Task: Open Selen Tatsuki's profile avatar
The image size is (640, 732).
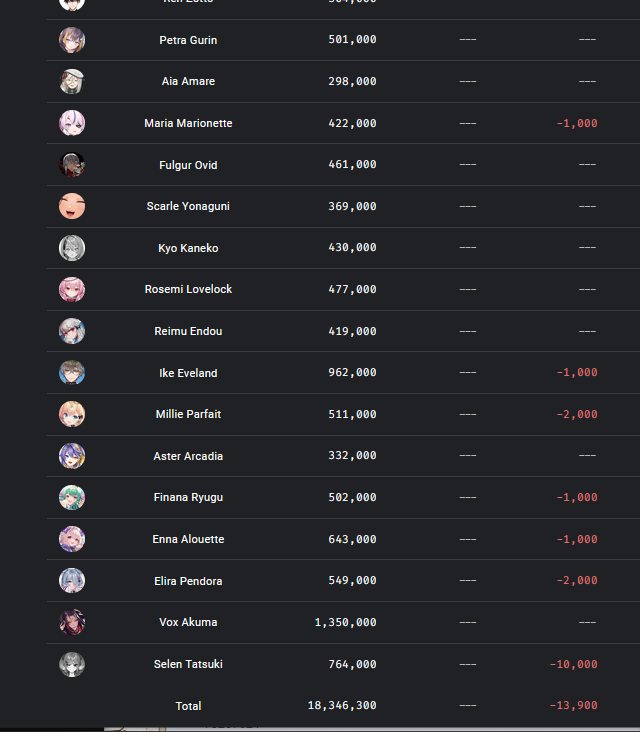Action: (72, 664)
